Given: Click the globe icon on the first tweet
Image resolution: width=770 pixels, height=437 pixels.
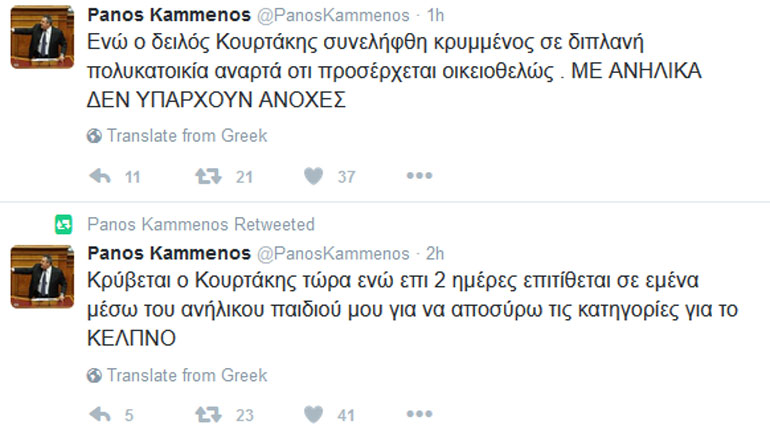Looking at the screenshot, I should pyautogui.click(x=95, y=136).
